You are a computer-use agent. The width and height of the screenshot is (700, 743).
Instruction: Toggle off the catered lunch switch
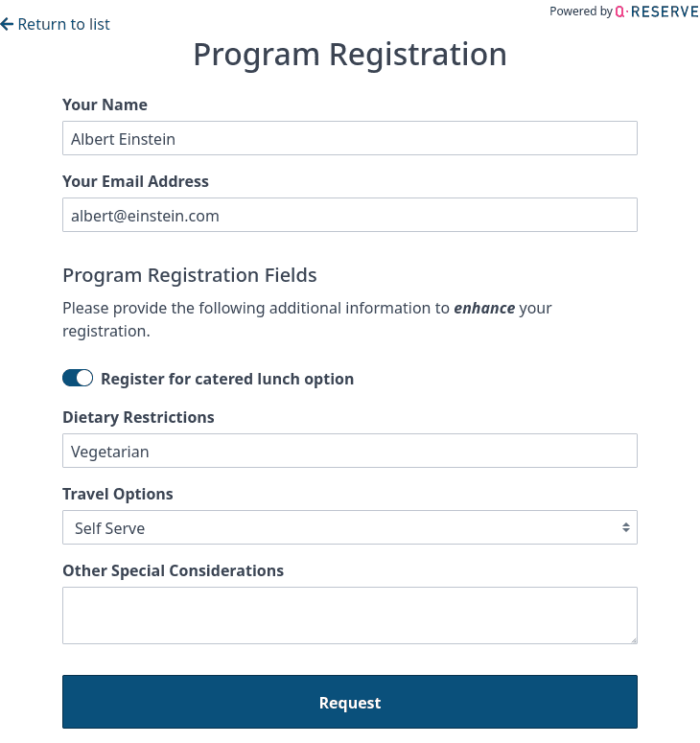(x=78, y=379)
